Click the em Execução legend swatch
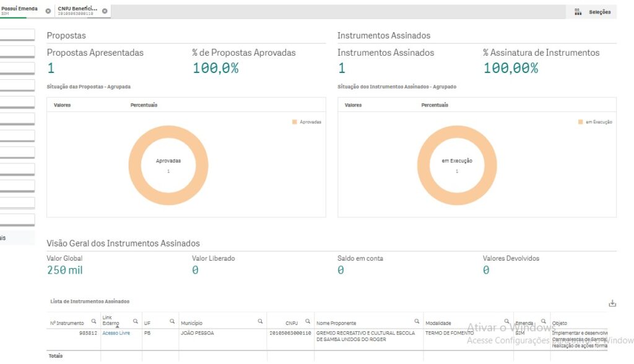The width and height of the screenshot is (634, 364). click(x=580, y=122)
